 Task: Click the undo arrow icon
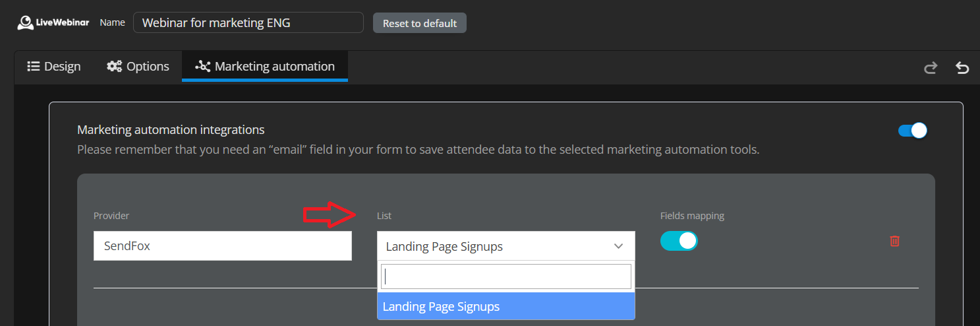pos(962,67)
